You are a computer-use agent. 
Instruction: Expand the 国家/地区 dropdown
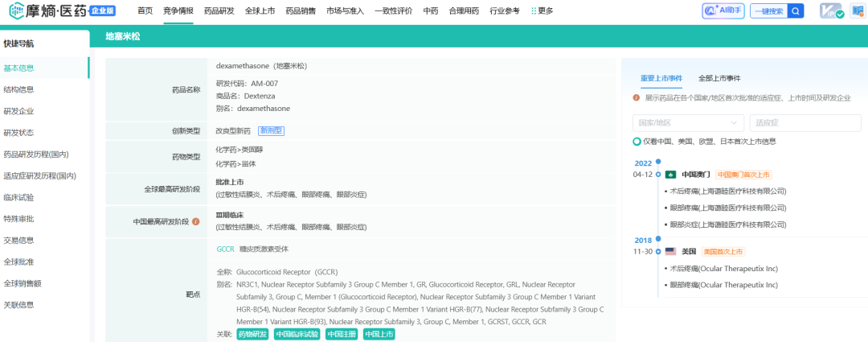pos(688,123)
